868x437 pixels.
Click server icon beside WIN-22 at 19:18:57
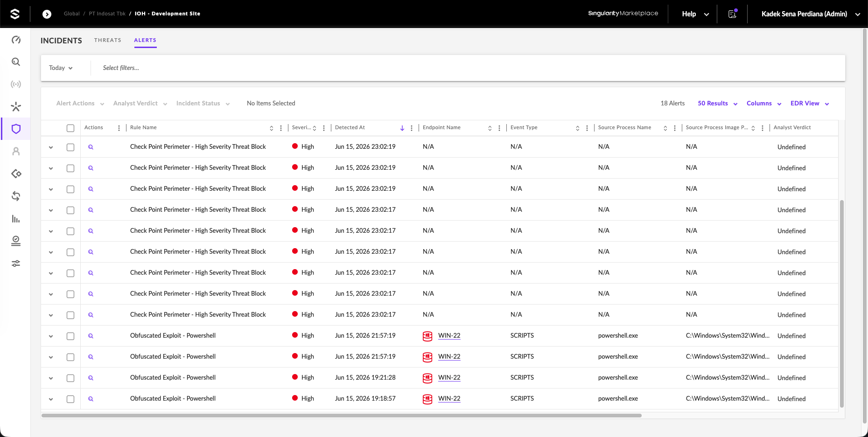click(x=427, y=399)
